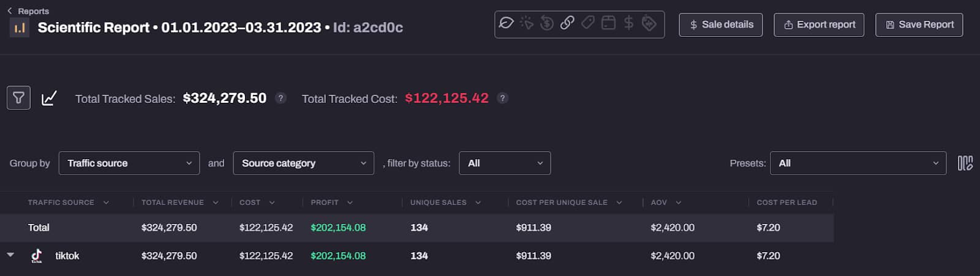Image resolution: width=980 pixels, height=276 pixels.
Task: Toggle the filter funnel button
Action: coord(18,98)
